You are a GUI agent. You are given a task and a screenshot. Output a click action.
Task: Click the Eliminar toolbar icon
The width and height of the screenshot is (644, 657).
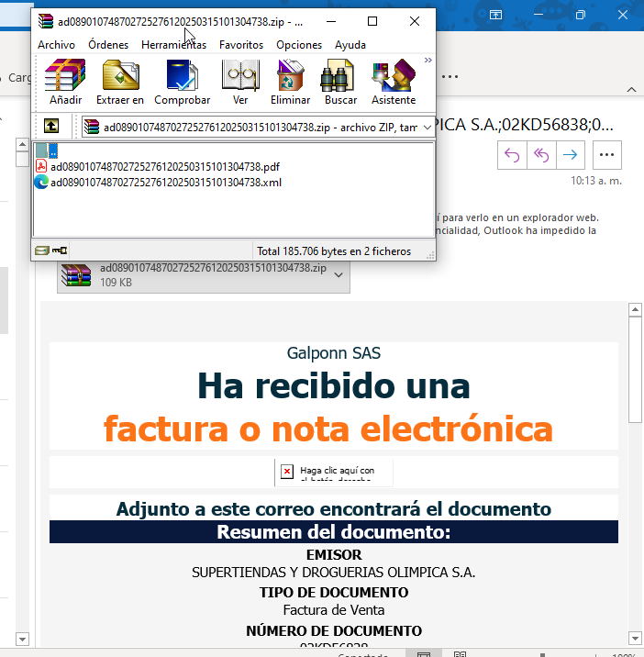[291, 82]
